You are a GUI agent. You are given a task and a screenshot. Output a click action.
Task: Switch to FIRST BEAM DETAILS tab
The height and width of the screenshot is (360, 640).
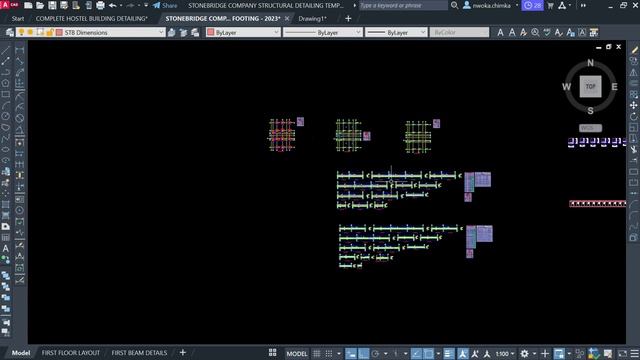(x=139, y=353)
